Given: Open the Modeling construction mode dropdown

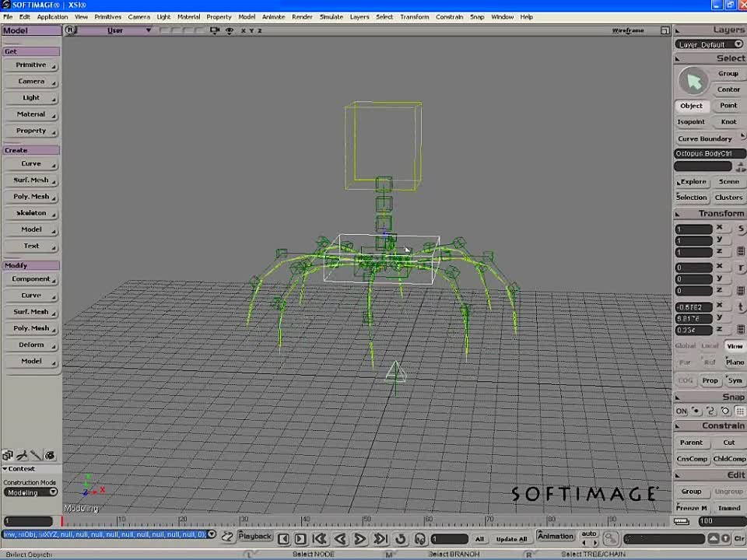Looking at the screenshot, I should point(30,492).
